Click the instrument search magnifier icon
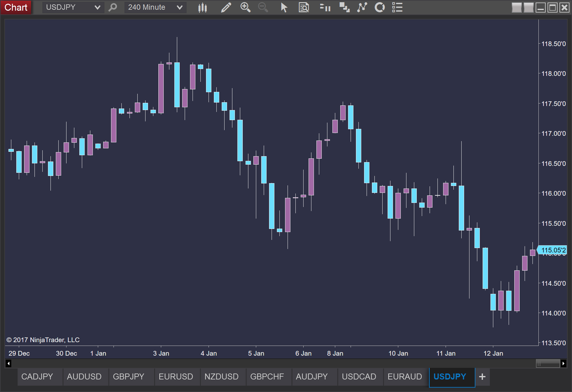Image resolution: width=572 pixels, height=392 pixels. [x=113, y=7]
